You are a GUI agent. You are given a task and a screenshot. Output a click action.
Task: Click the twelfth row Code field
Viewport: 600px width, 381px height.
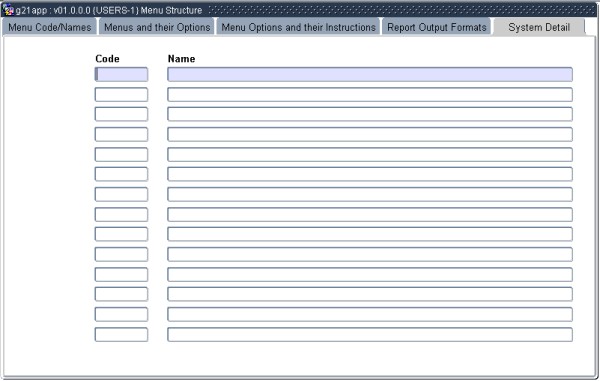click(x=121, y=294)
